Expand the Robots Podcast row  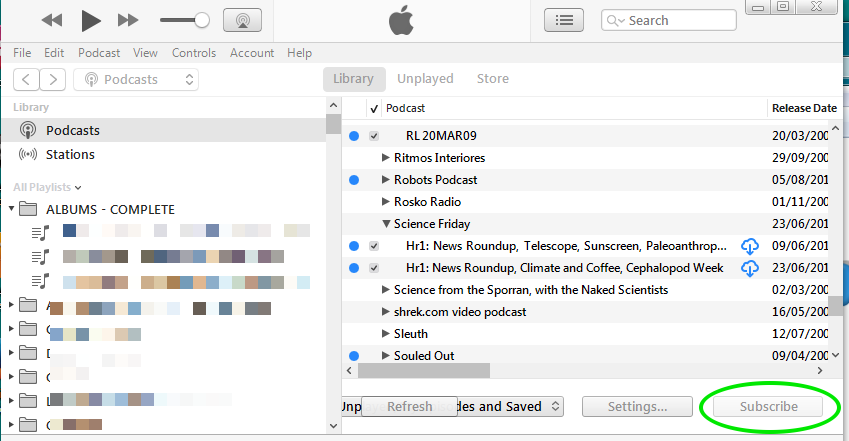click(386, 179)
